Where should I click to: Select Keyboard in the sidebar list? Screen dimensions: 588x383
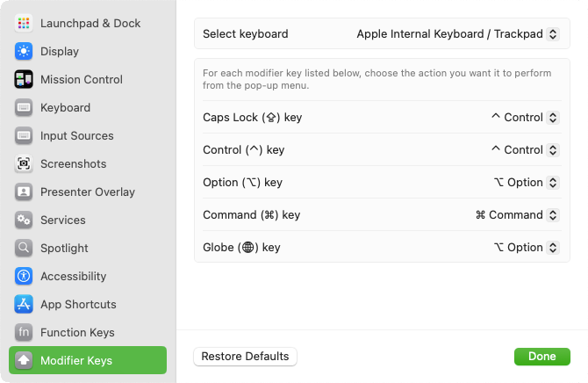(x=65, y=108)
